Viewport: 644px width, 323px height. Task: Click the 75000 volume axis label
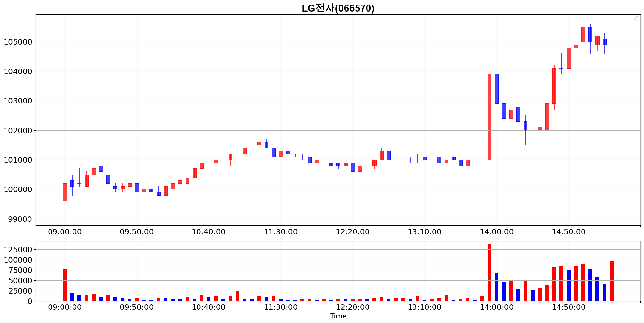[x=20, y=270]
